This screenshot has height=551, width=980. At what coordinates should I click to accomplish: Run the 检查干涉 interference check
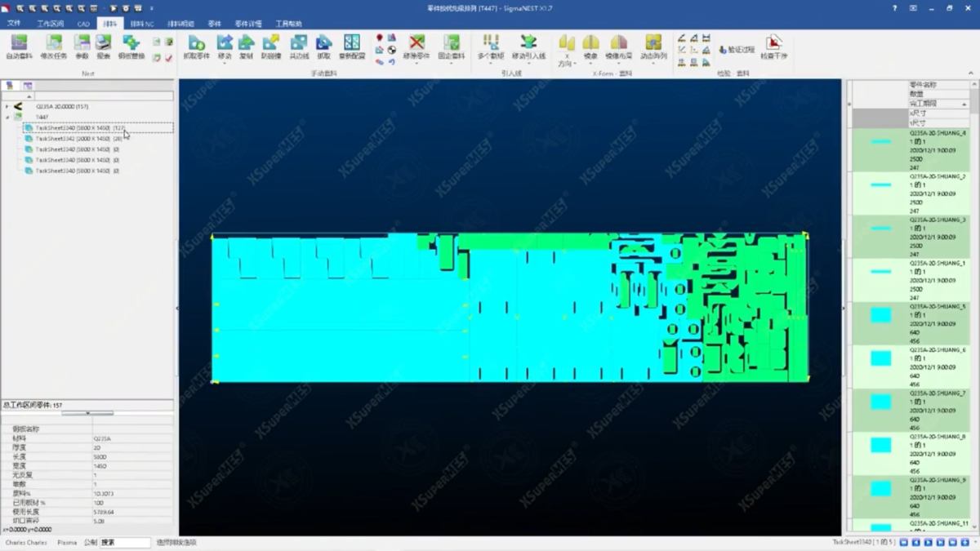[x=773, y=47]
